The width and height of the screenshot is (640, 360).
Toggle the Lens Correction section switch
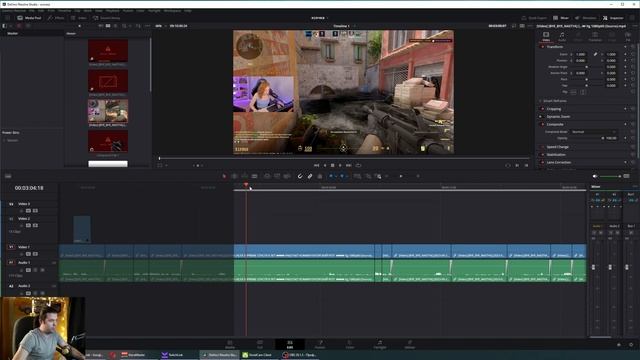pos(542,162)
